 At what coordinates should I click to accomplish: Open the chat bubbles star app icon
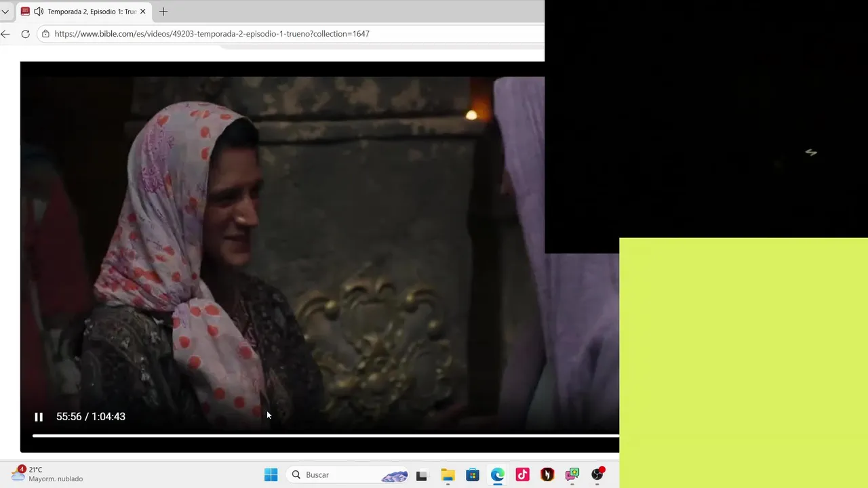coord(572,475)
